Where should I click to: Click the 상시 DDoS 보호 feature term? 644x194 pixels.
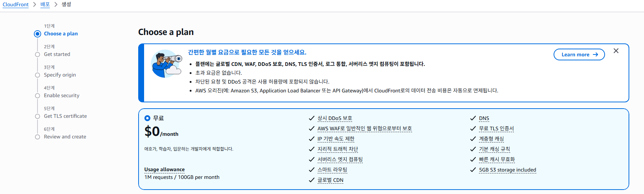[x=335, y=118]
